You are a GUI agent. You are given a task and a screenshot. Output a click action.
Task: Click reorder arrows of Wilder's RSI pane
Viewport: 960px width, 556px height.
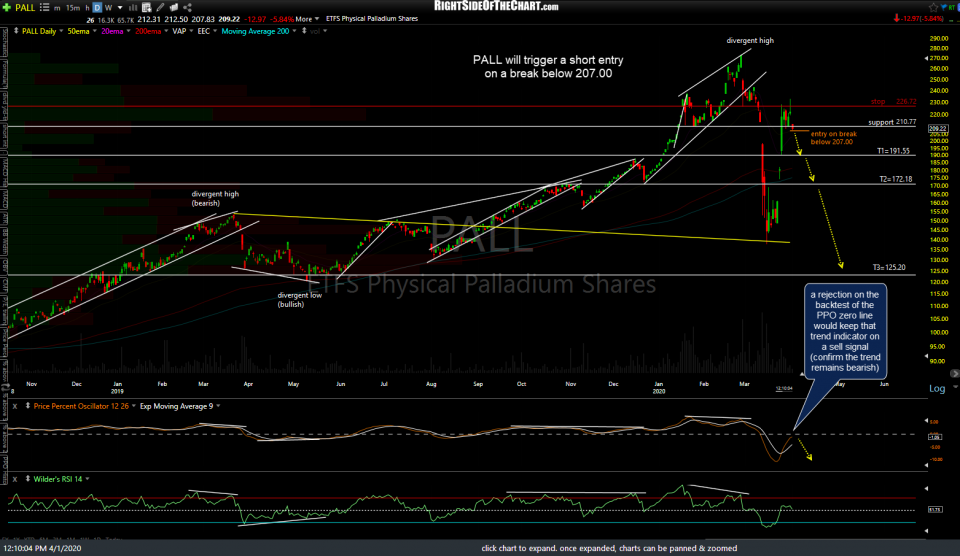[27, 479]
